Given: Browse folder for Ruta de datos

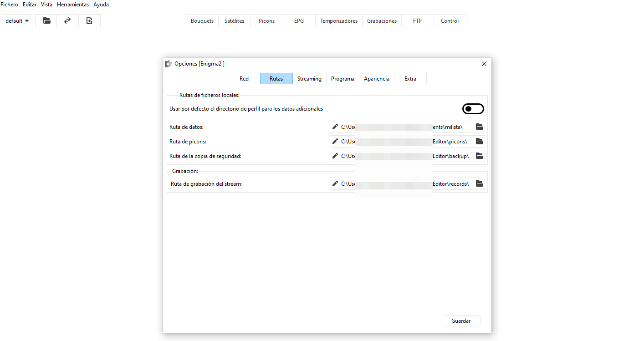Looking at the screenshot, I should click(479, 127).
